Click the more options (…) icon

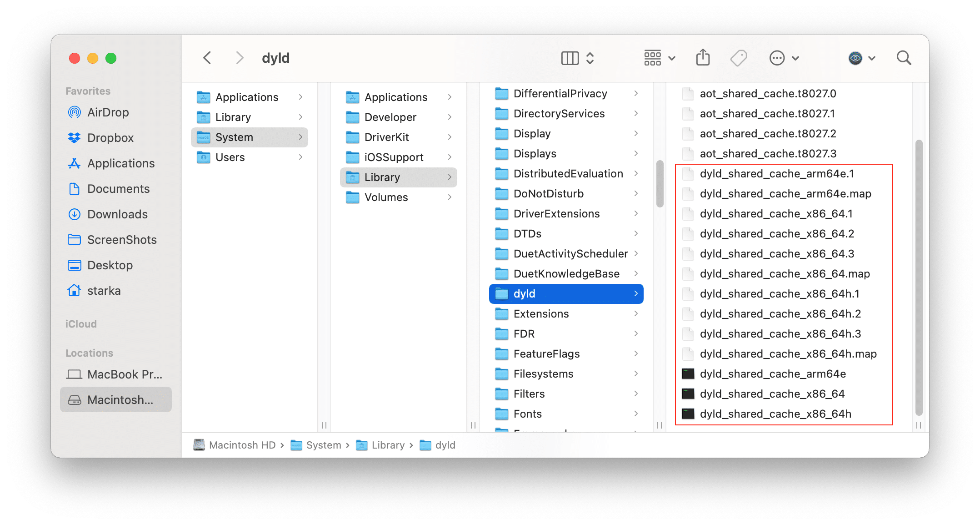click(776, 58)
